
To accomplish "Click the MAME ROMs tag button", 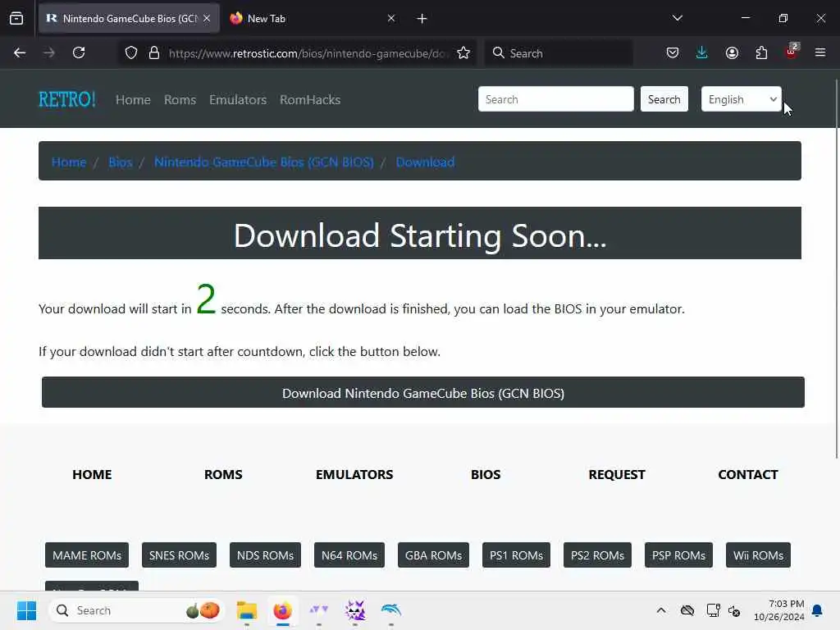I will 87,555.
